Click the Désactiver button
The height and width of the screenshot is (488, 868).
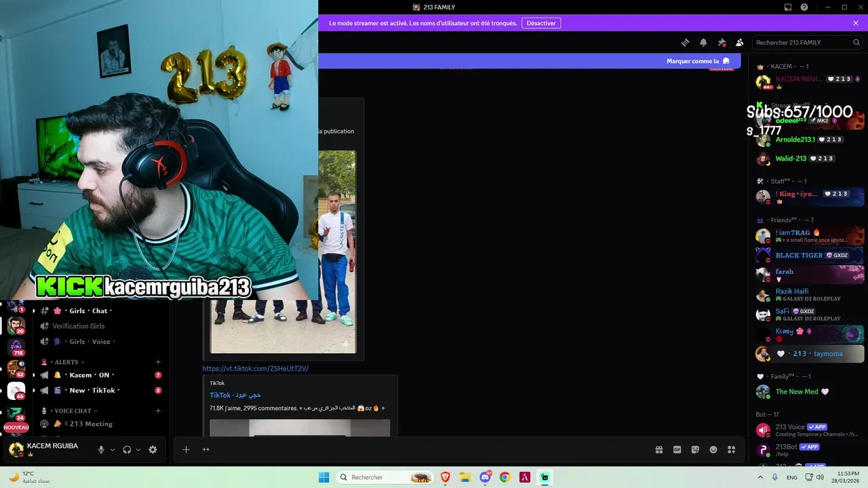click(541, 23)
